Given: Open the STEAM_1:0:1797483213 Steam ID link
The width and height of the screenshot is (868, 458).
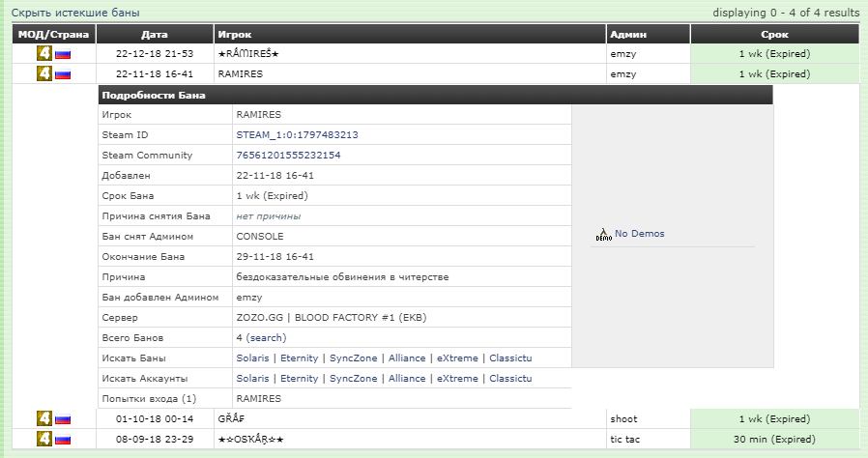Looking at the screenshot, I should tap(297, 134).
